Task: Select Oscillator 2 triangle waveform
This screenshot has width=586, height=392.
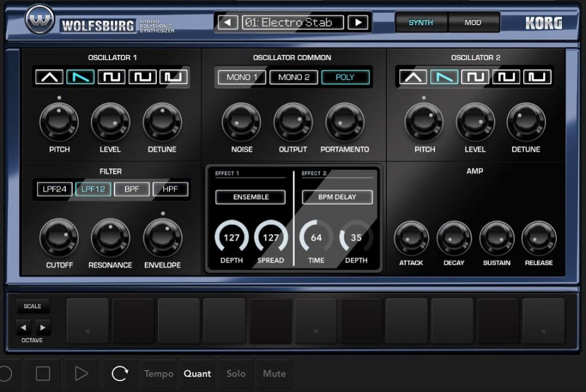Action: pyautogui.click(x=413, y=77)
